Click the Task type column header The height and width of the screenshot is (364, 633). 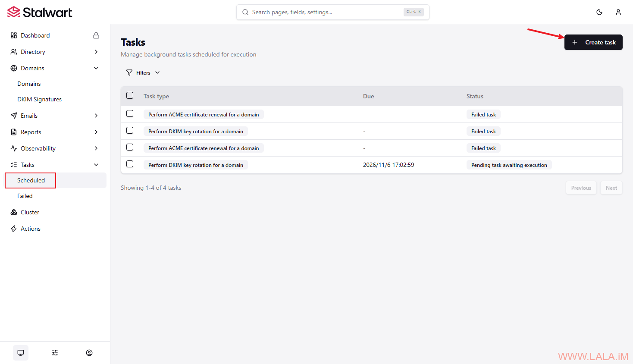156,96
